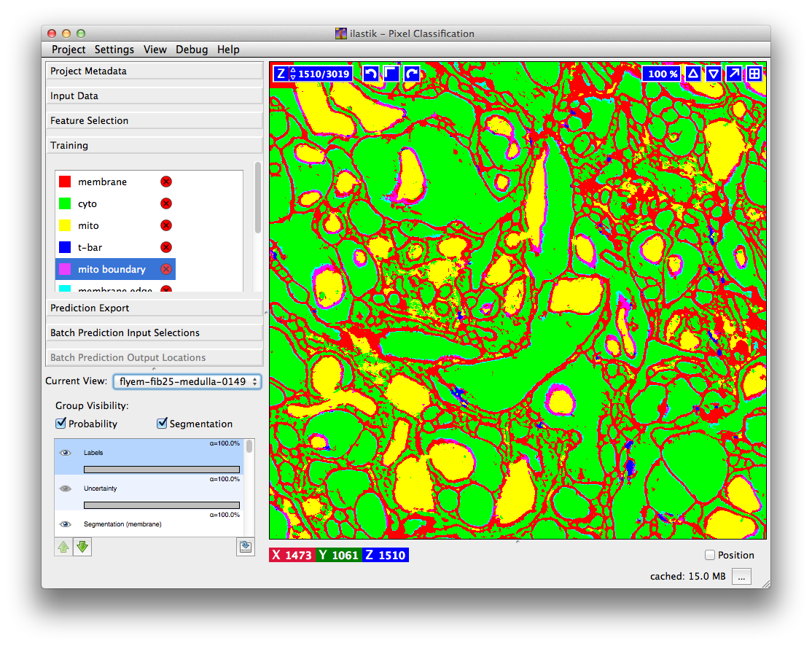Click the Z slice number field

click(x=324, y=74)
